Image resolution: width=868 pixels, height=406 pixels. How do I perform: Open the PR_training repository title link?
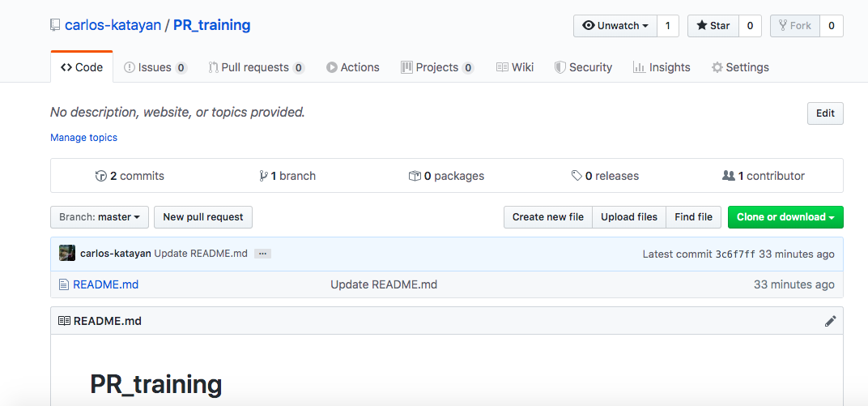pos(212,25)
